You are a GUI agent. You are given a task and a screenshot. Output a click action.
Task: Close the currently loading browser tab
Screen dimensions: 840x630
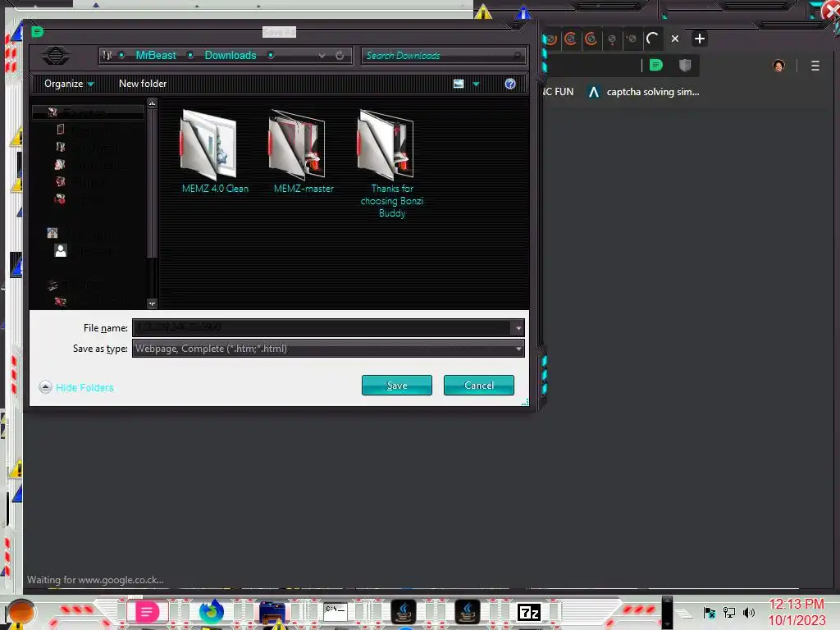point(675,39)
